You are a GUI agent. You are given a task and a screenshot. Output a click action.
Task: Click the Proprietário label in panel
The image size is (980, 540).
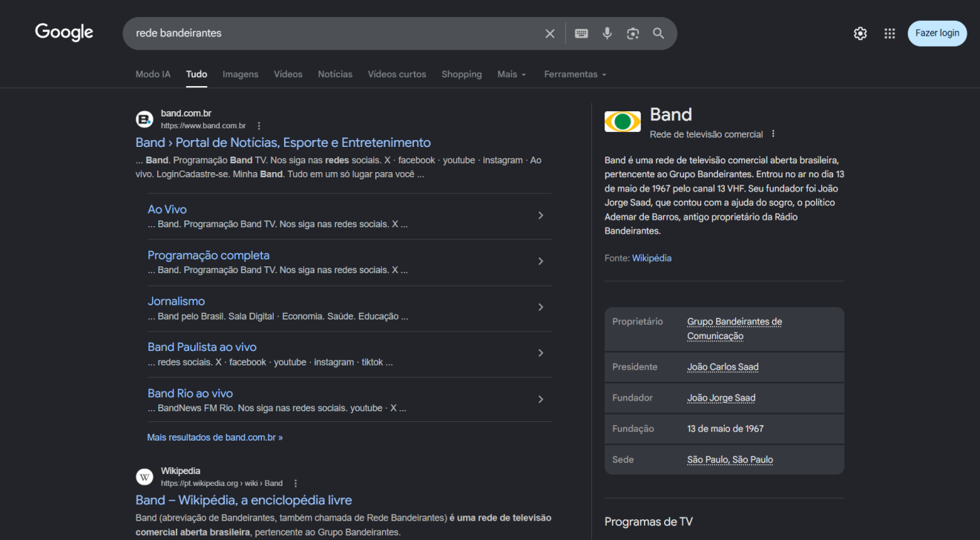(x=637, y=322)
